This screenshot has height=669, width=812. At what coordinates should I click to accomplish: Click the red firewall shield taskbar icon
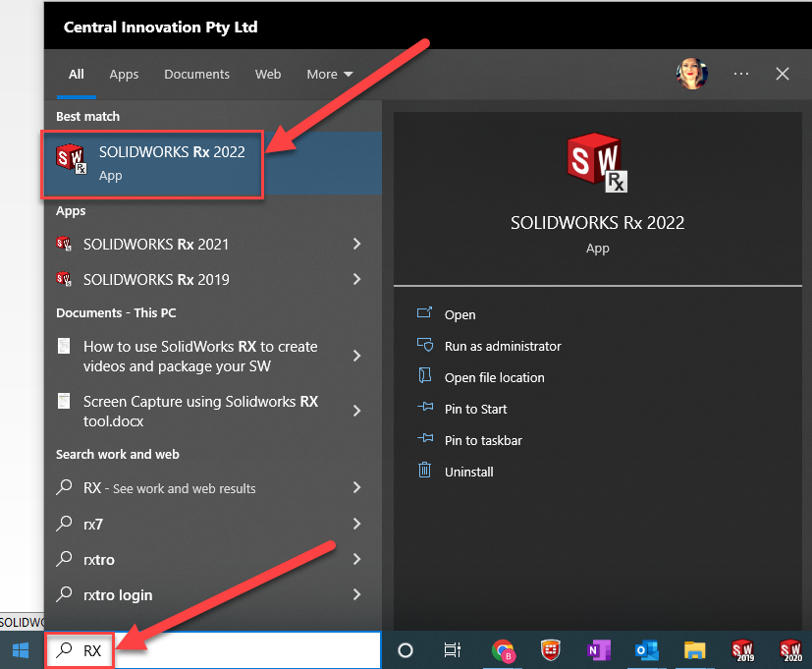pyautogui.click(x=551, y=650)
